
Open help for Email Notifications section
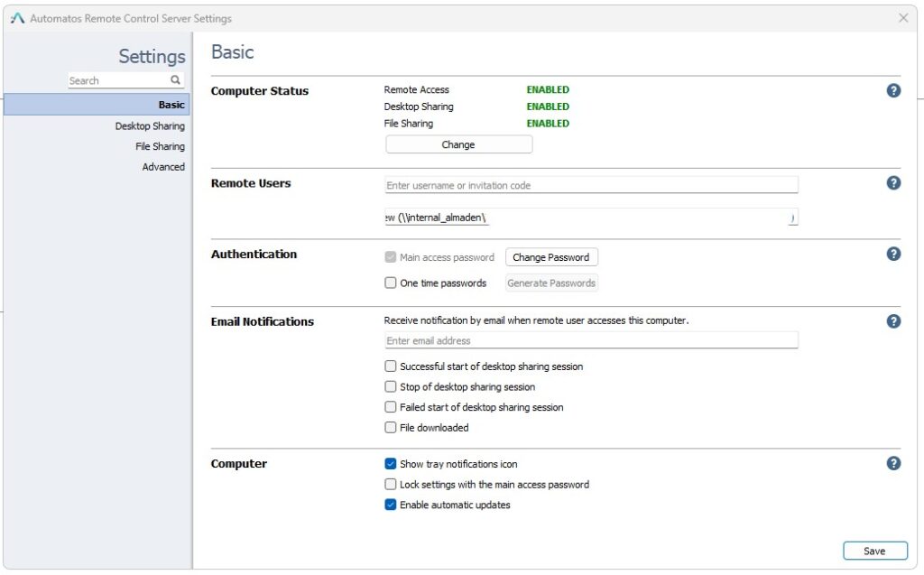tap(893, 320)
